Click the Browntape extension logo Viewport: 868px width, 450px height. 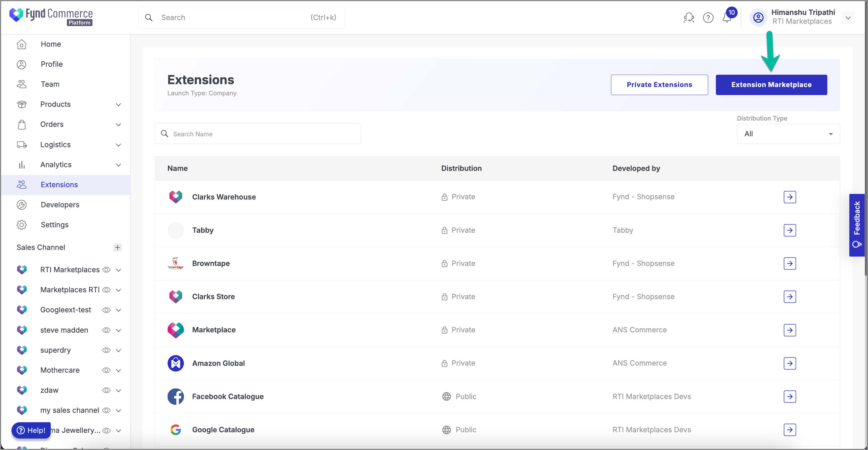(176, 263)
